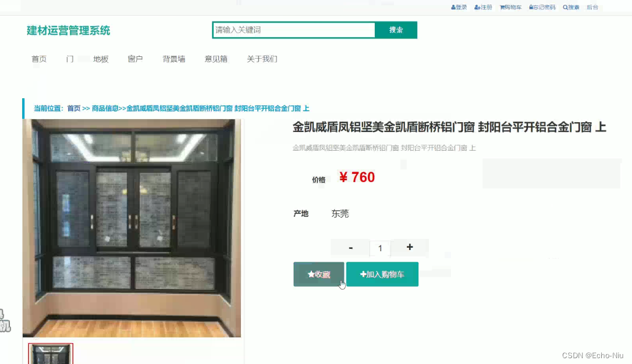Viewport: 632px width, 364px height.
Task: Open the 窗户 category menu
Action: point(136,59)
